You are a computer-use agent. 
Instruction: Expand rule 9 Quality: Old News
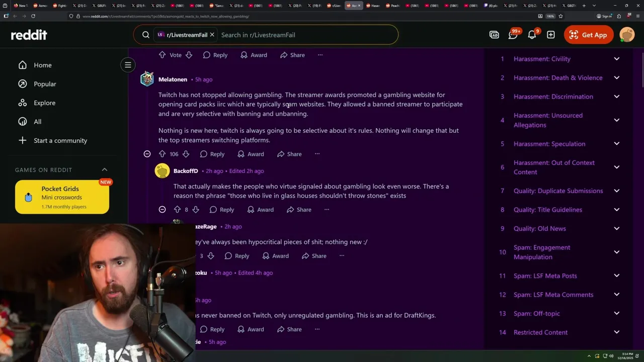point(616,228)
